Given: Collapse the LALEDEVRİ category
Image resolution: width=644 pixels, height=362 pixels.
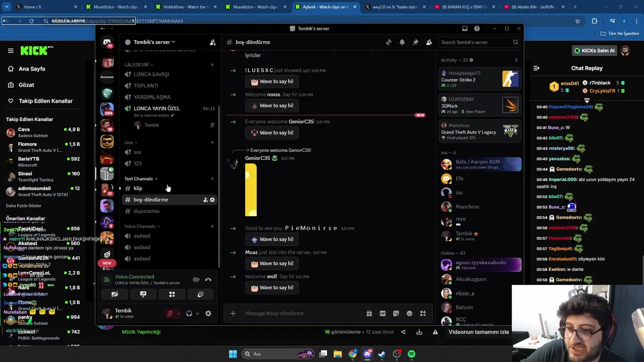Looking at the screenshot, I should pyautogui.click(x=138, y=65).
